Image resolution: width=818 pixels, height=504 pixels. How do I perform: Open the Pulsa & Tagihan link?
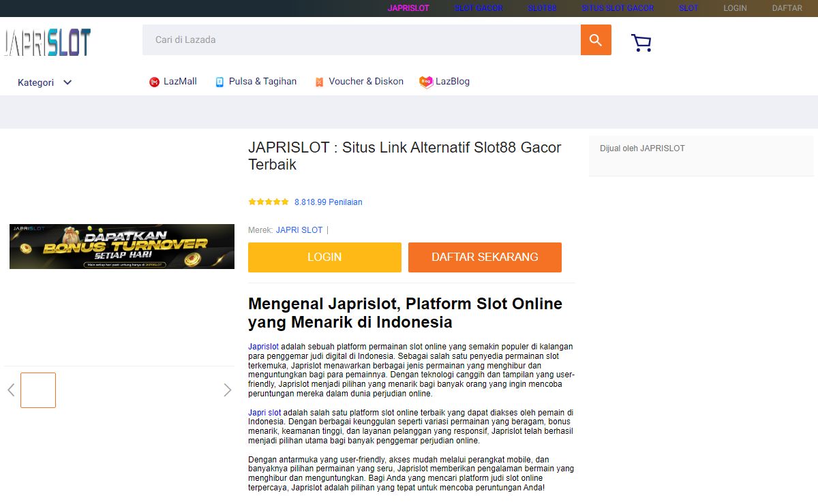pyautogui.click(x=262, y=81)
